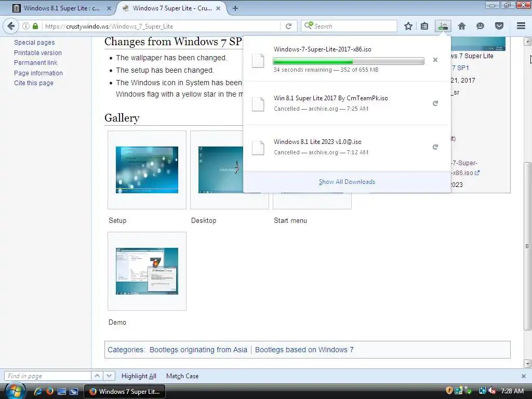532x399 pixels.
Task: Go to home page via house icon
Action: point(462,26)
